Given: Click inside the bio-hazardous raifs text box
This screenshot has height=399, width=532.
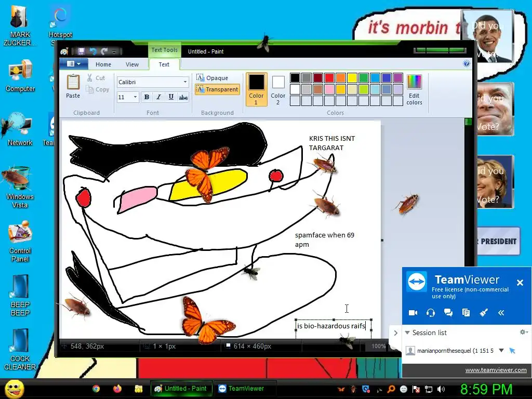Looking at the screenshot, I should pos(334,326).
